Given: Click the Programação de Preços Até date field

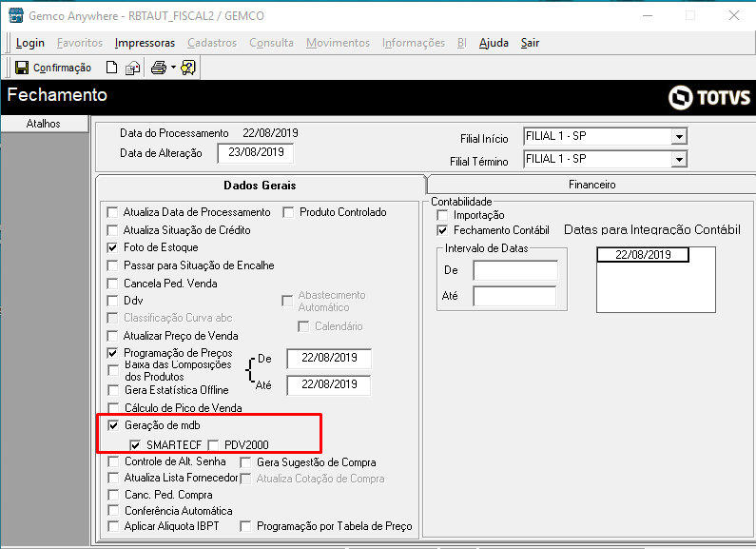Looking at the screenshot, I should 329,384.
